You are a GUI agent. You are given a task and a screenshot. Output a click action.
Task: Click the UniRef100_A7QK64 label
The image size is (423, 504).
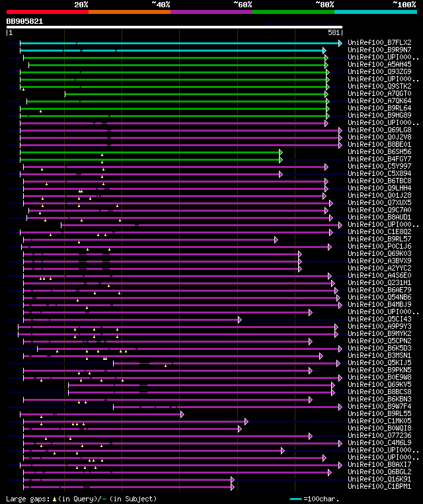379,101
